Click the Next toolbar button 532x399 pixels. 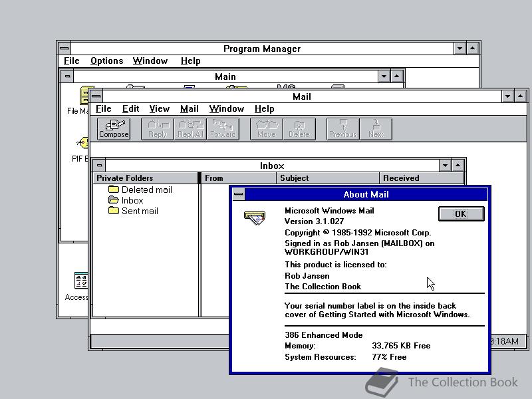click(376, 129)
